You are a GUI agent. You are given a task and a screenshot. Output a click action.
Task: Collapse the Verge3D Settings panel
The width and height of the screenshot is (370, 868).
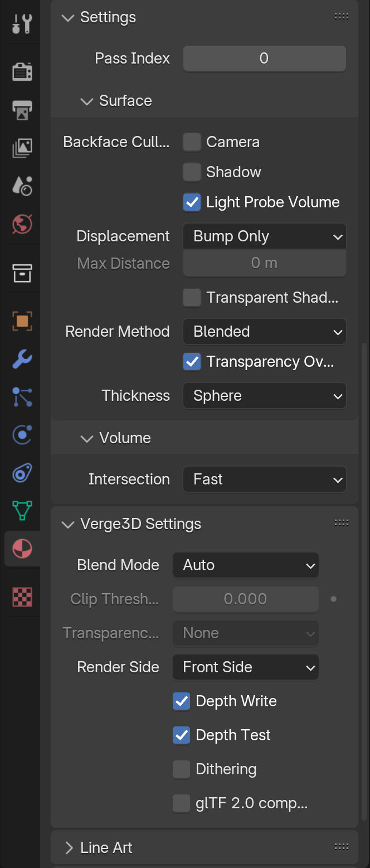pyautogui.click(x=68, y=524)
